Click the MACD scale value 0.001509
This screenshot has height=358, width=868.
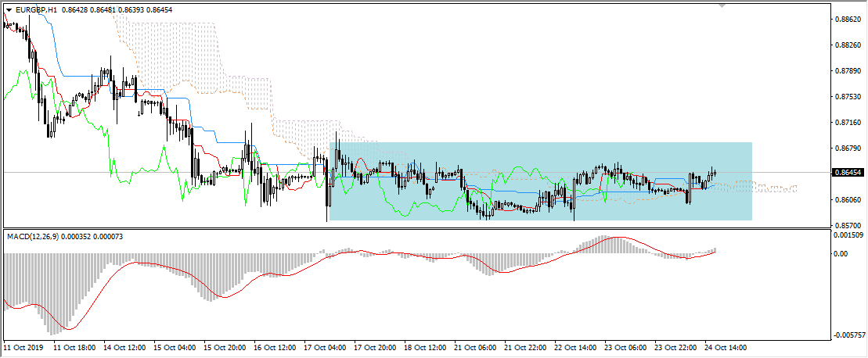coord(848,235)
